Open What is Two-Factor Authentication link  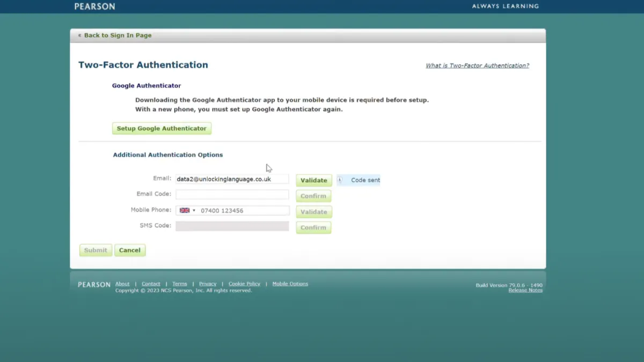pyautogui.click(x=477, y=65)
